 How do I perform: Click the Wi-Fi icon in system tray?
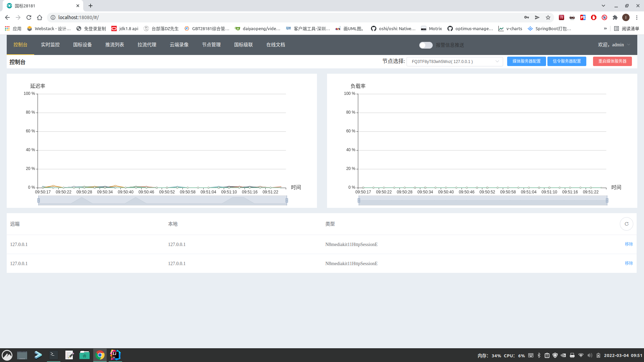[581, 356]
